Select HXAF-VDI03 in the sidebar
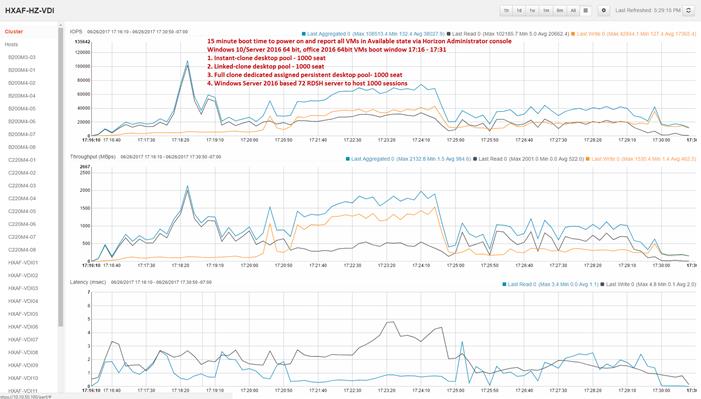Viewport: 701px width, 399px height. [x=23, y=288]
